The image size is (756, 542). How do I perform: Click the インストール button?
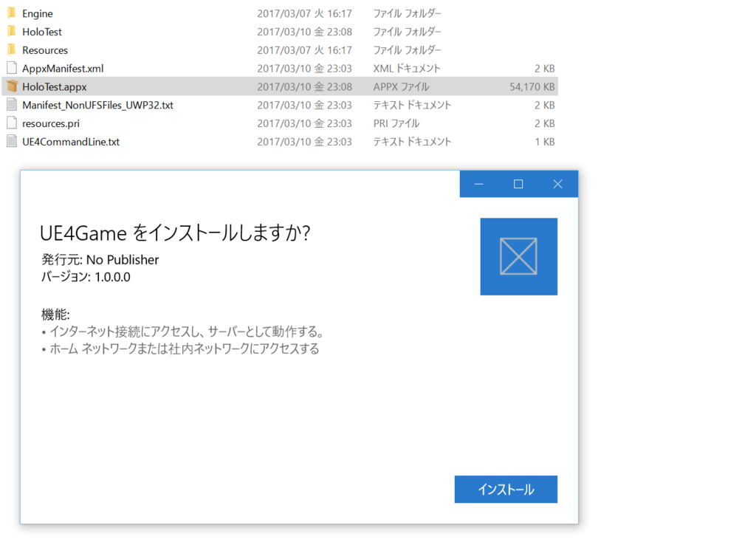pyautogui.click(x=506, y=490)
